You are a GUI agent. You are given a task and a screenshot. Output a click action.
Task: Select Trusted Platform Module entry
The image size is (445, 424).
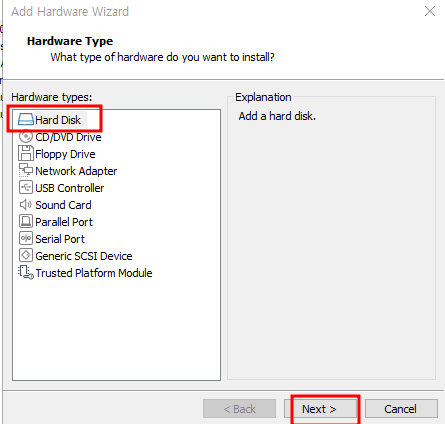click(94, 273)
